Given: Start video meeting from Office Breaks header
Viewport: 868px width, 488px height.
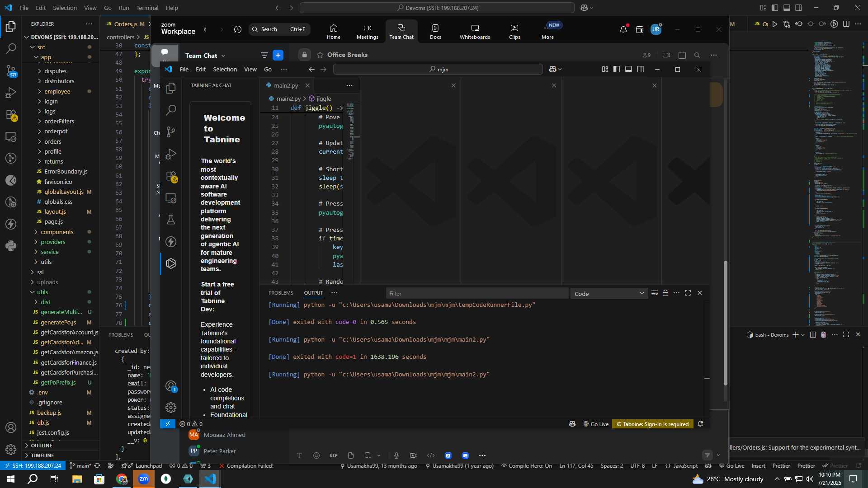Looking at the screenshot, I should tap(666, 55).
